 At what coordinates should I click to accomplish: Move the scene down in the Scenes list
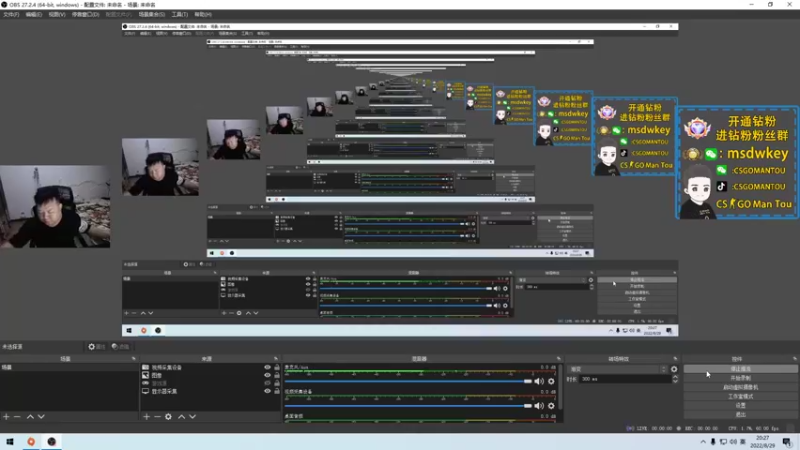tap(41, 417)
